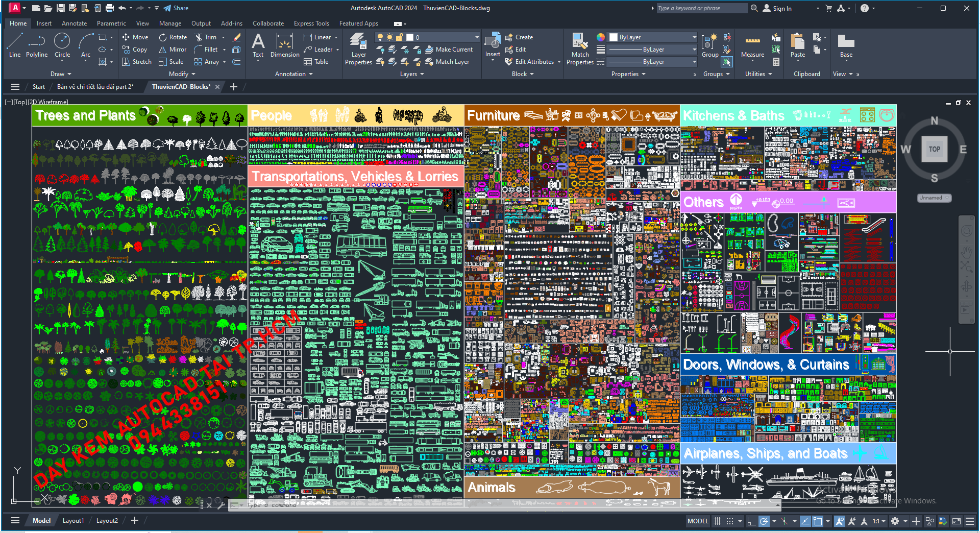980x533 pixels.
Task: Open the Measure utility
Action: (752, 45)
